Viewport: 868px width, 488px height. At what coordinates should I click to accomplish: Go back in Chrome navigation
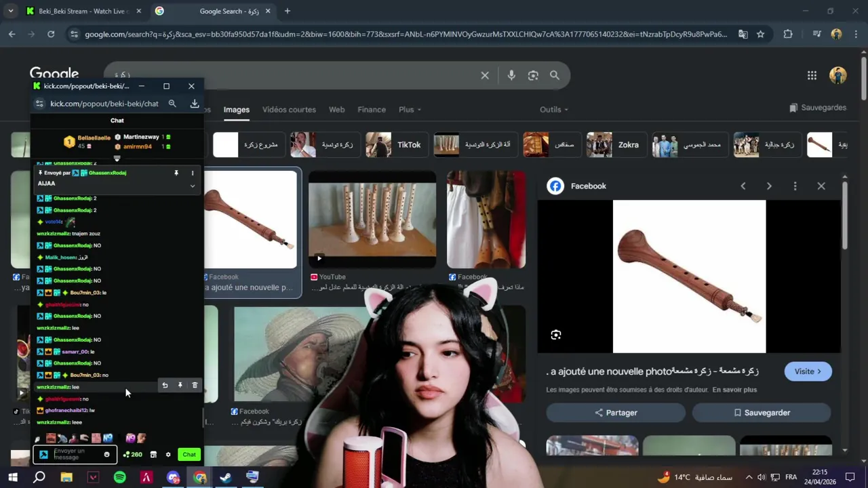coord(12,34)
